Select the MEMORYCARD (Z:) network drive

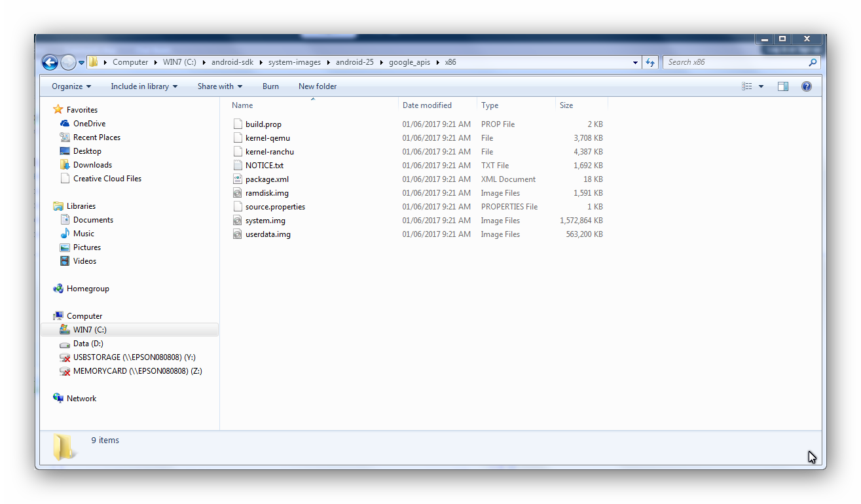tap(137, 371)
